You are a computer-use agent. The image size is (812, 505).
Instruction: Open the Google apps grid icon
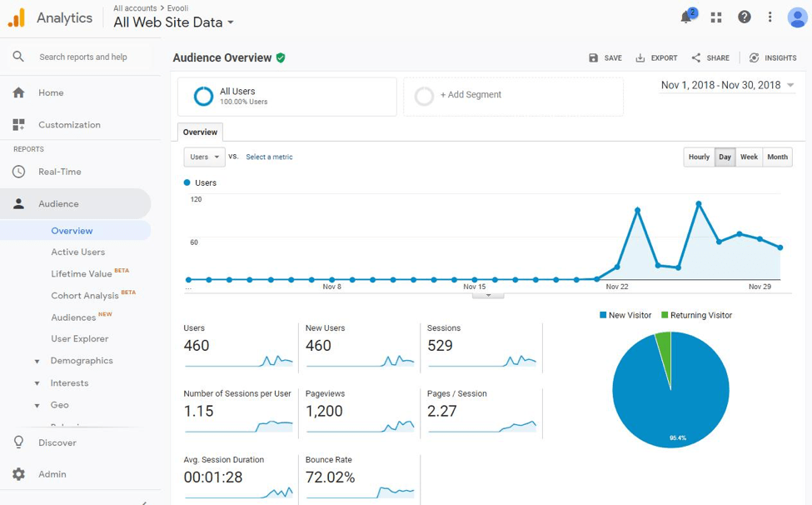coord(715,17)
